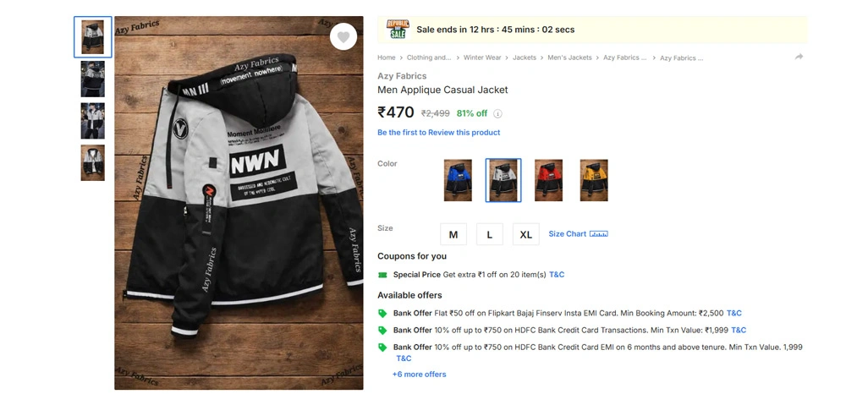
Task: Click the Flipkart Bajaj Finserv offer tag icon
Action: 382,314
